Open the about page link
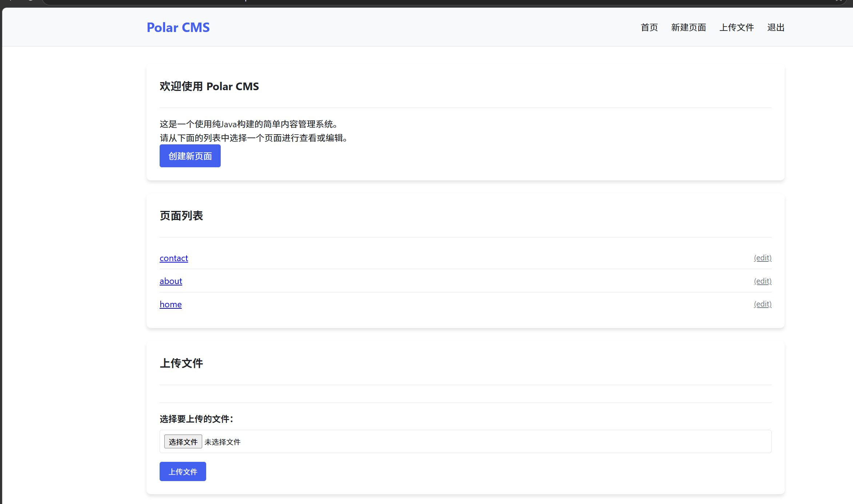 (x=171, y=281)
